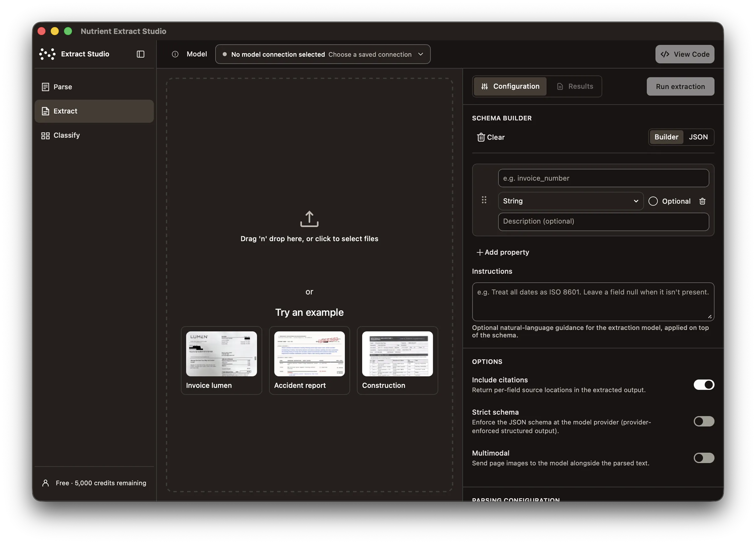Screen dimensions: 756x544
Task: Click Add property
Action: coord(502,252)
